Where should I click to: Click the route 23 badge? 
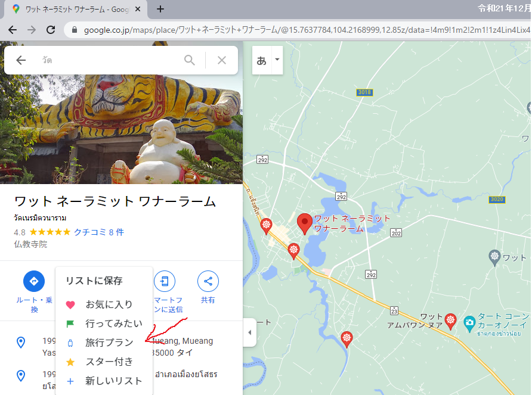pos(394,310)
